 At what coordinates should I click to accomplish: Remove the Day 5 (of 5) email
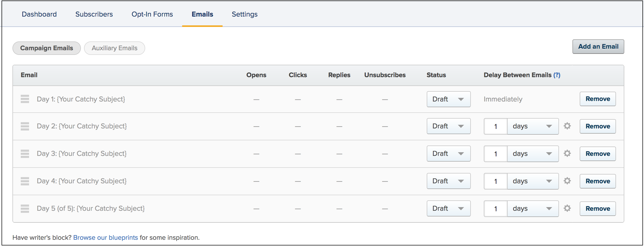click(x=598, y=209)
